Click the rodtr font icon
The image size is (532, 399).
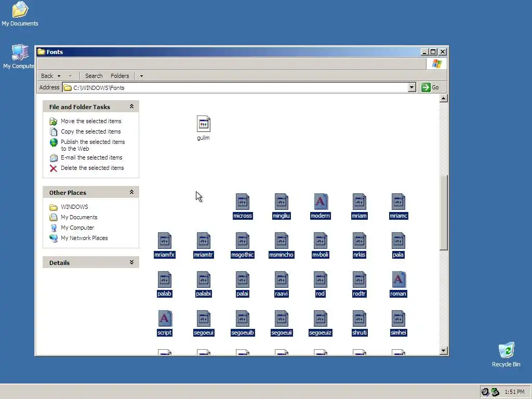[x=360, y=280]
